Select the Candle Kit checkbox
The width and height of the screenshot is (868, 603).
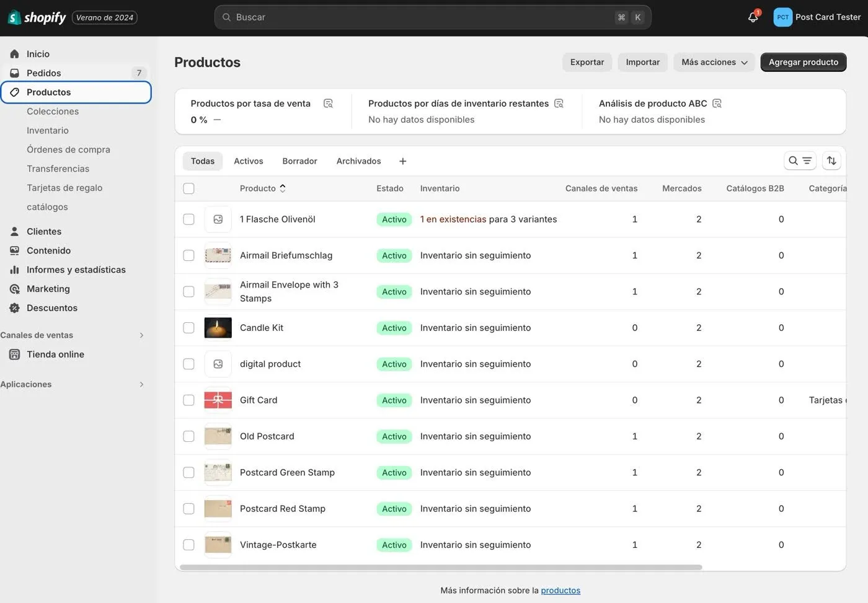[189, 328]
